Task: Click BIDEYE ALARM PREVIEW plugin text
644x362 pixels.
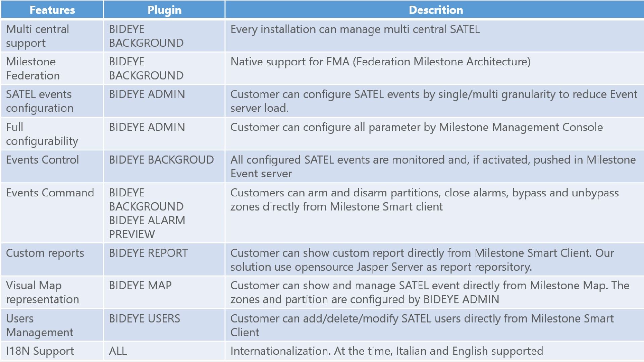Action: (147, 227)
